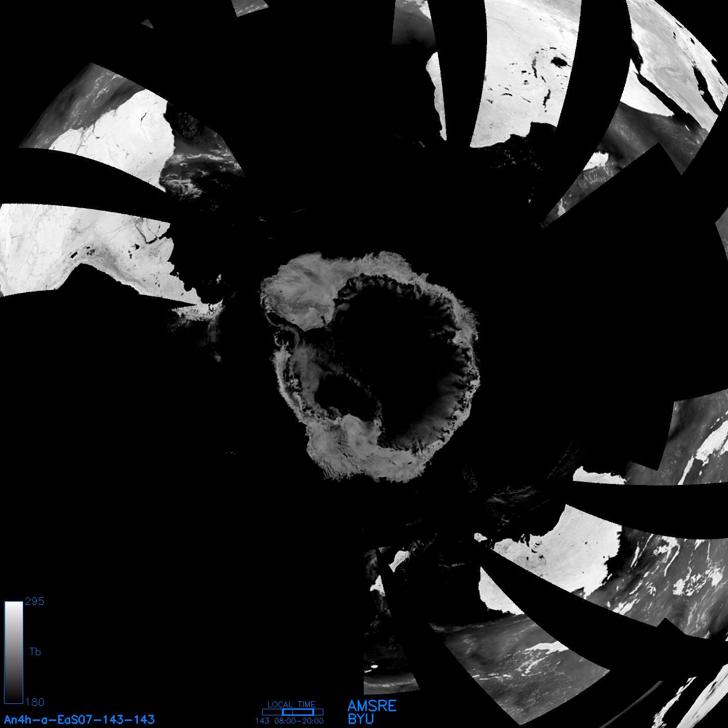Image resolution: width=728 pixels, height=728 pixels.
Task: Click the 'LOCAL TIME' heading
Action: [x=292, y=704]
